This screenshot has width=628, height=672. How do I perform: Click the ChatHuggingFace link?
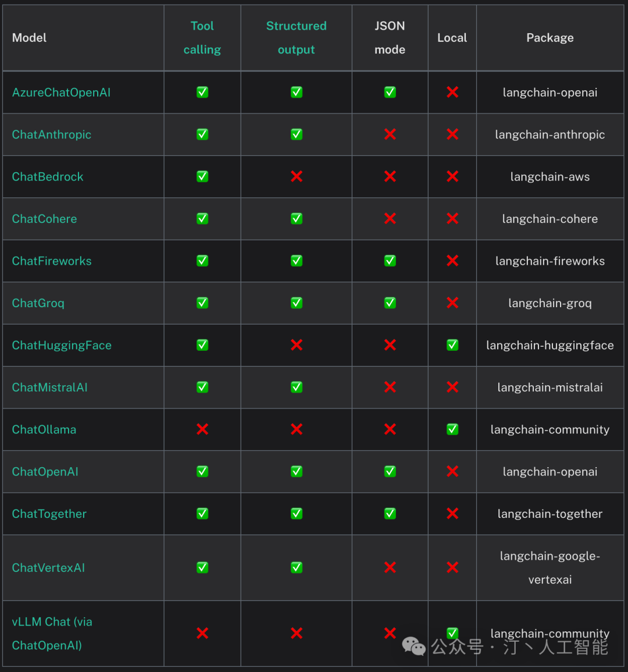[x=62, y=346]
